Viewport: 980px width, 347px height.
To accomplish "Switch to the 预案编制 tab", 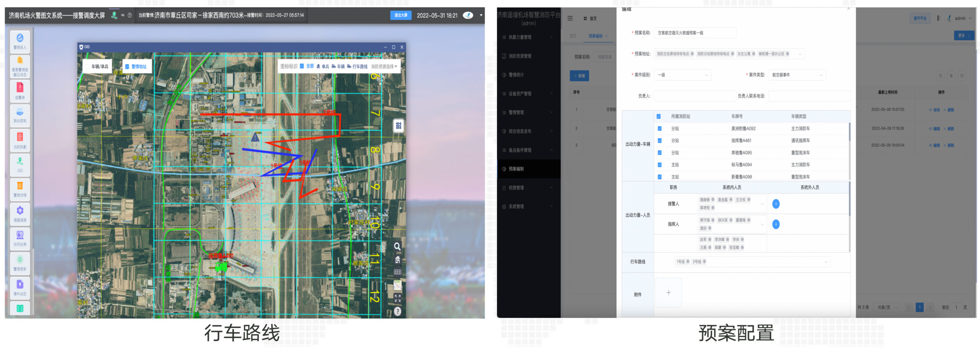I will (x=595, y=36).
